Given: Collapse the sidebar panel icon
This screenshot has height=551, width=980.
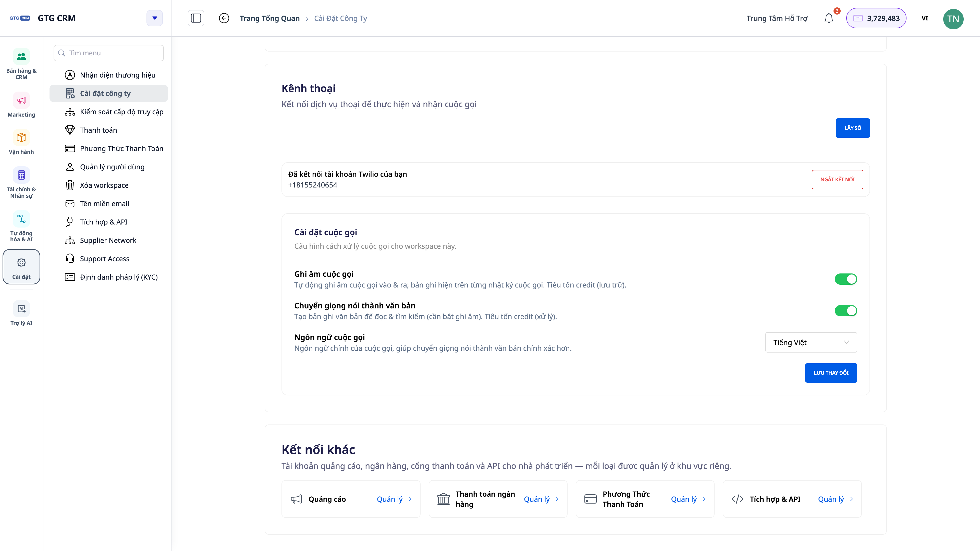Looking at the screenshot, I should (196, 18).
